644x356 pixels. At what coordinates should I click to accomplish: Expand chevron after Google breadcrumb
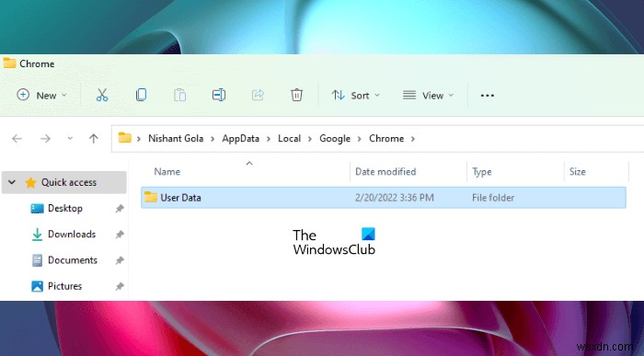360,139
